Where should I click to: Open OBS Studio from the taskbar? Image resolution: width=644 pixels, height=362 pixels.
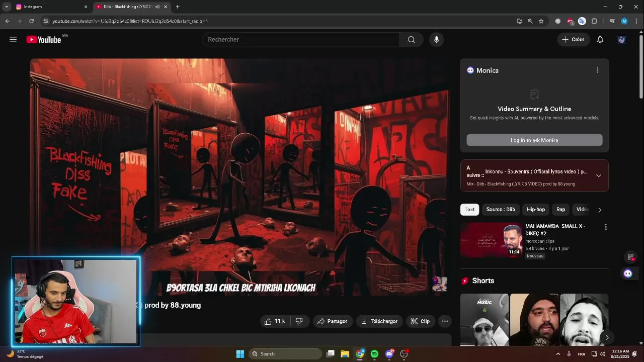[x=404, y=354]
